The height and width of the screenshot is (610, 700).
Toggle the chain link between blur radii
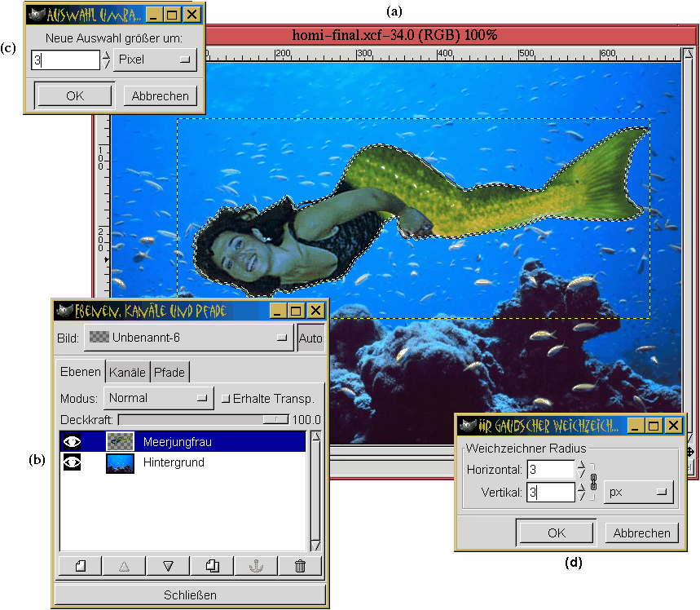[x=592, y=481]
